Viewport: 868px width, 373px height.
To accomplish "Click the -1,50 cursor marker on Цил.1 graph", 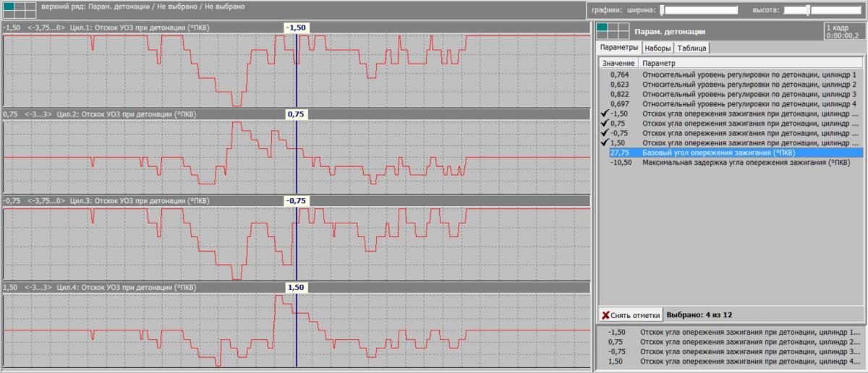I will [x=297, y=27].
